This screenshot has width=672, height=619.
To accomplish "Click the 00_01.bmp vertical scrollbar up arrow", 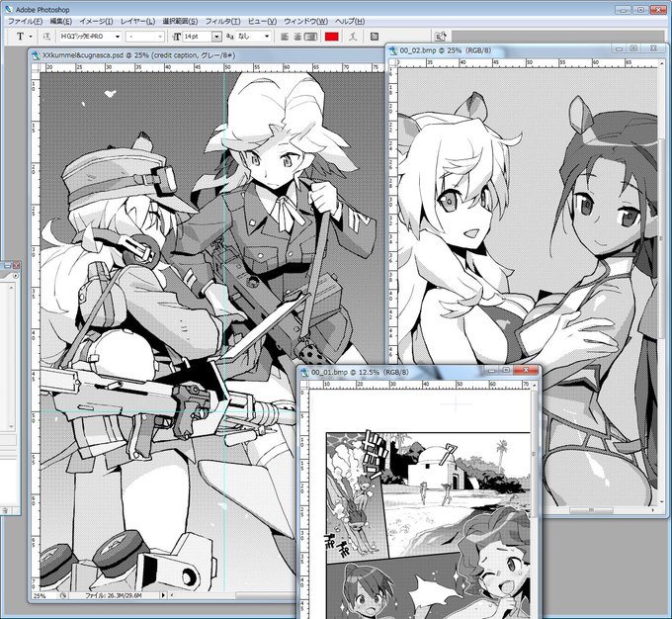I will point(534,386).
